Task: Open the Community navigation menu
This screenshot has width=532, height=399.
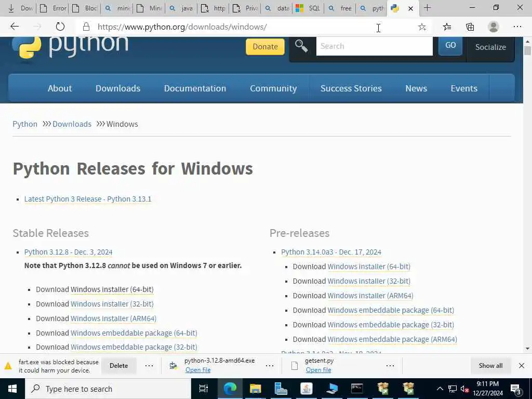Action: pos(273,88)
